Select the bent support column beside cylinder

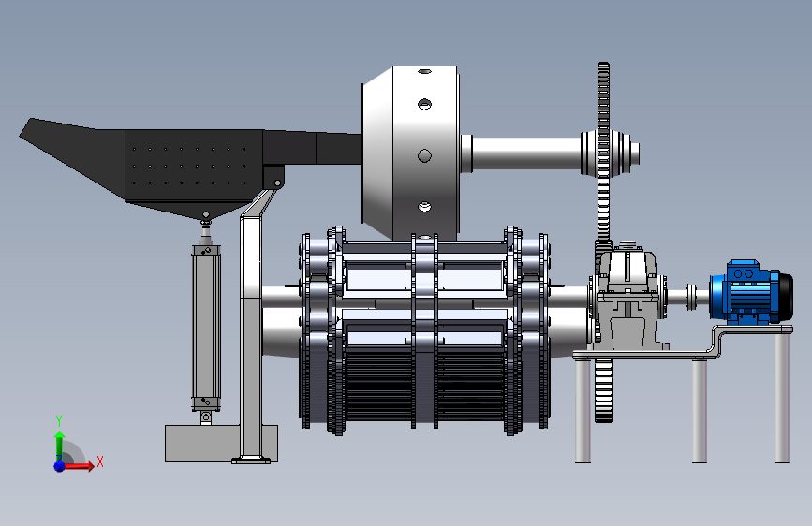[x=252, y=331]
